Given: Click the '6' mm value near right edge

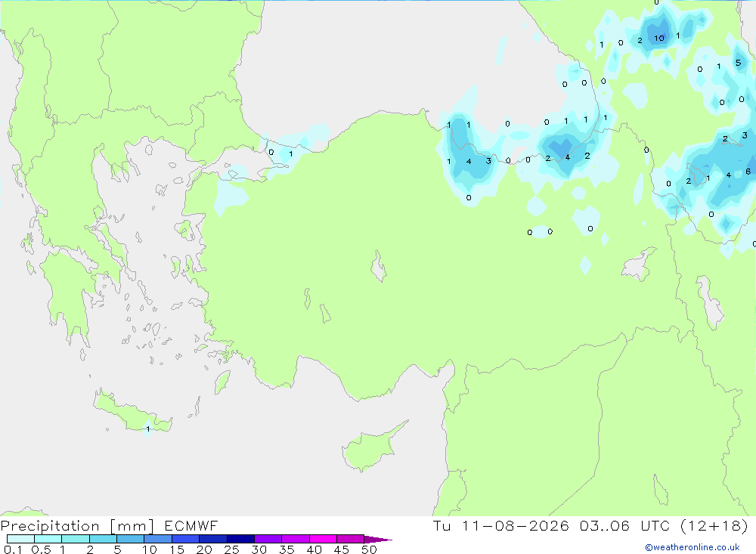Looking at the screenshot, I should coord(748,171).
